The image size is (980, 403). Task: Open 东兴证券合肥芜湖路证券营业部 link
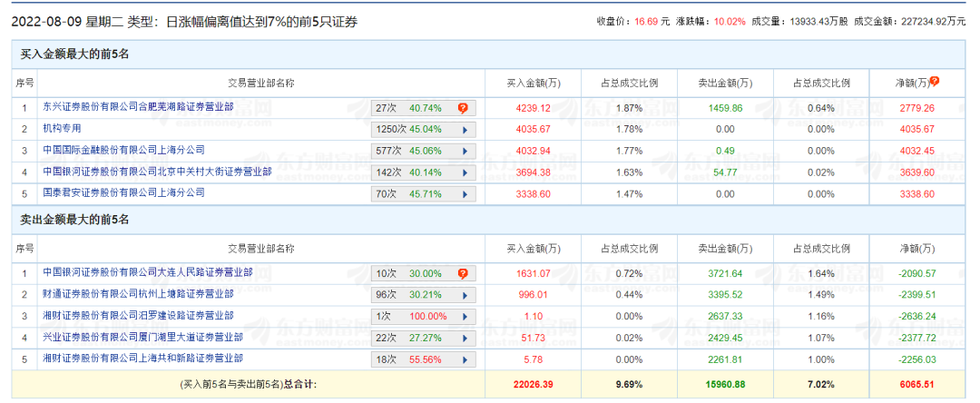[x=138, y=107]
